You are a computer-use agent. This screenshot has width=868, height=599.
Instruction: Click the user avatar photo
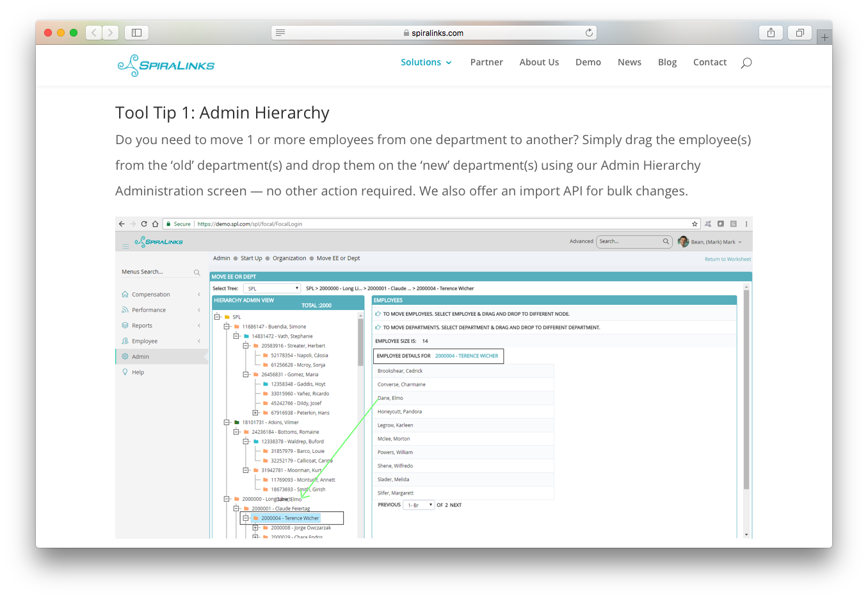(683, 242)
